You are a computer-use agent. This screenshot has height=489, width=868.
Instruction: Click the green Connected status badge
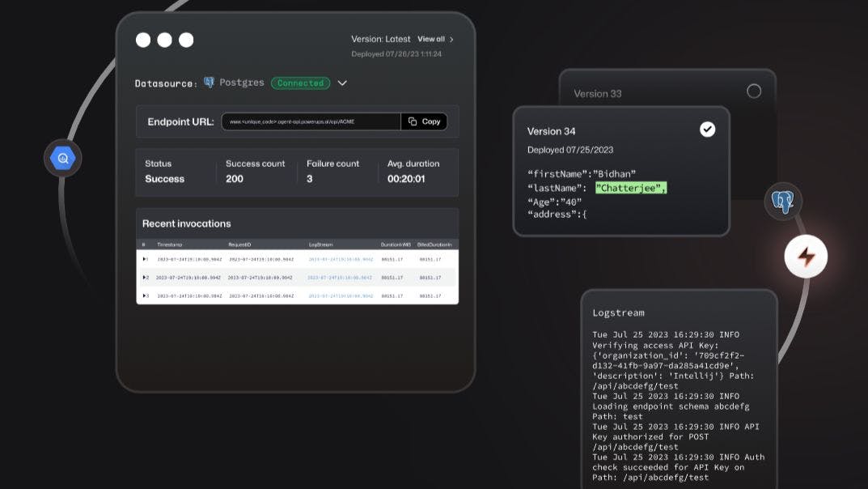tap(300, 83)
